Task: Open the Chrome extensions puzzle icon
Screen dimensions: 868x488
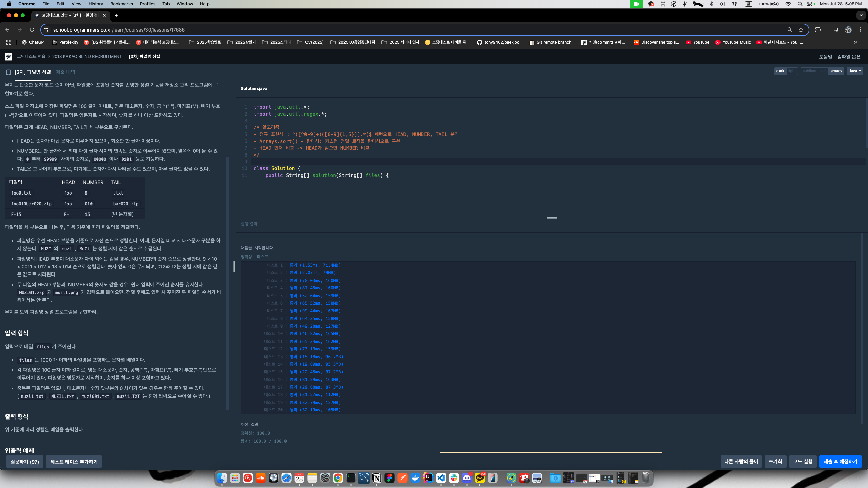Action: tap(818, 30)
